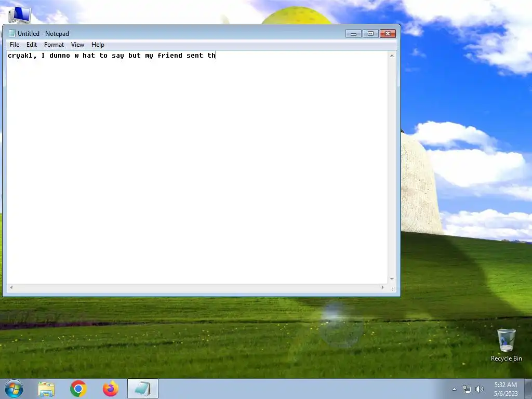Open the File menu in Notepad
Image resolution: width=532 pixels, height=399 pixels.
click(x=15, y=45)
